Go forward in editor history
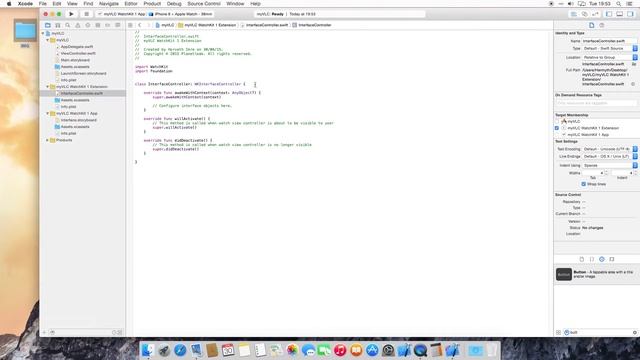 (x=148, y=25)
